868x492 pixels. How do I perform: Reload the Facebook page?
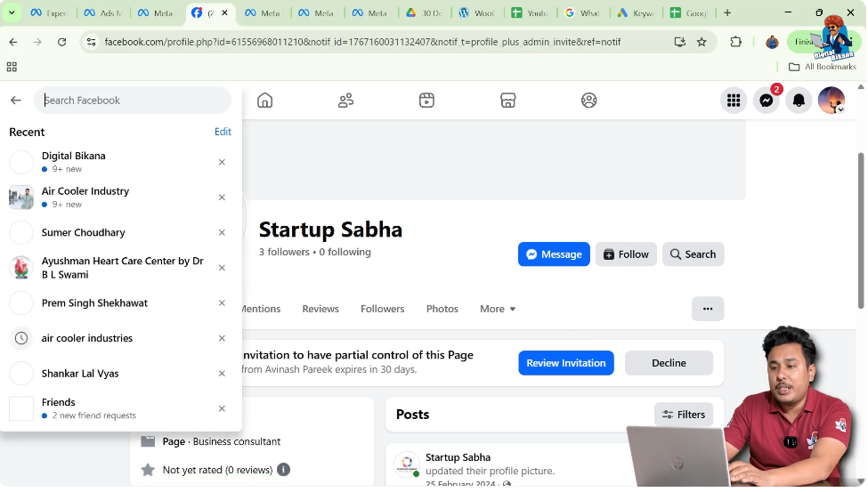click(62, 42)
